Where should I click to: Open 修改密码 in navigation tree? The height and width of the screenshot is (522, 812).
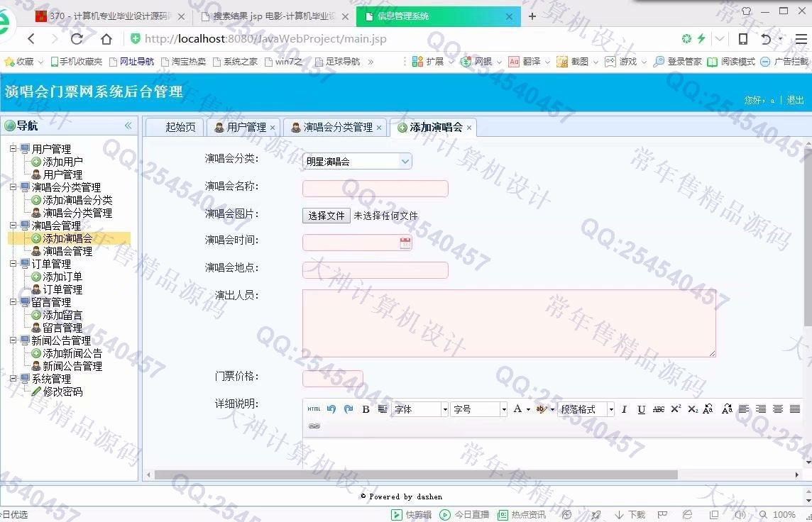(x=62, y=391)
